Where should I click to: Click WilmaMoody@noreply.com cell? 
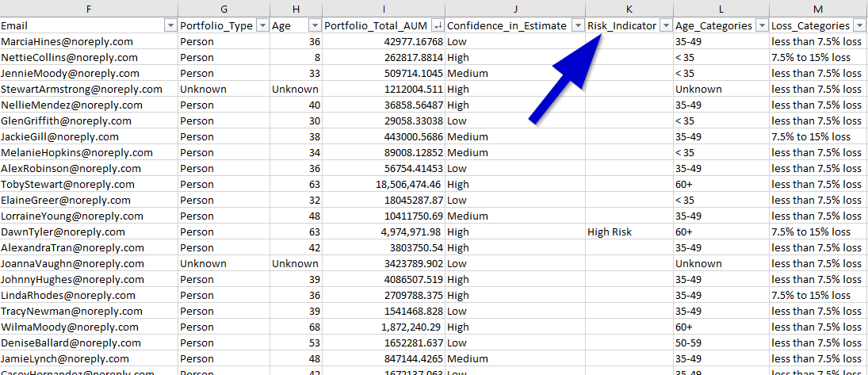89,327
